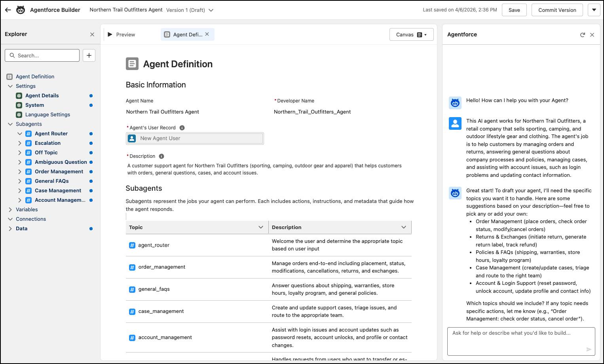Expand the Order Management subagent chevron
The width and height of the screenshot is (604, 364).
[x=20, y=171]
